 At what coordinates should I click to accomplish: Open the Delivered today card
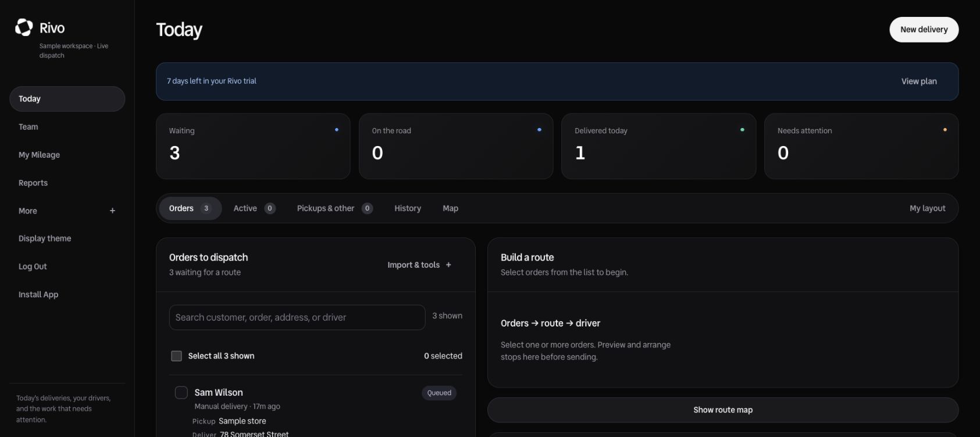pyautogui.click(x=658, y=146)
